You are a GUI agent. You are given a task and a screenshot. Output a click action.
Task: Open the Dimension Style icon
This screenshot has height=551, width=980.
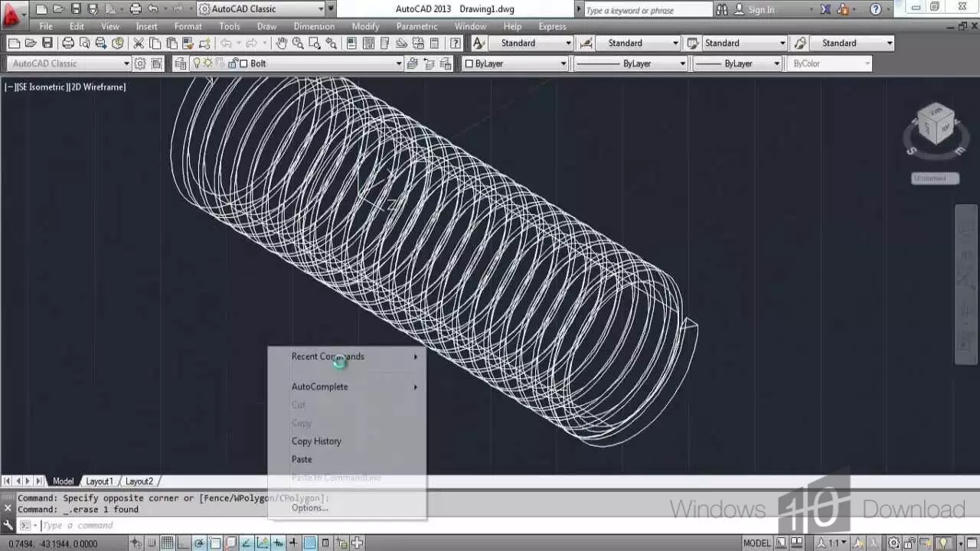[x=586, y=43]
